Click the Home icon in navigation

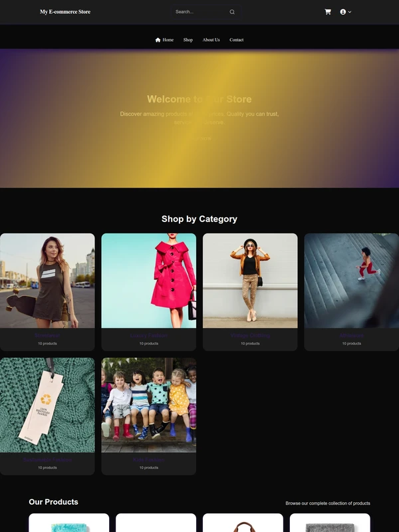(x=158, y=40)
